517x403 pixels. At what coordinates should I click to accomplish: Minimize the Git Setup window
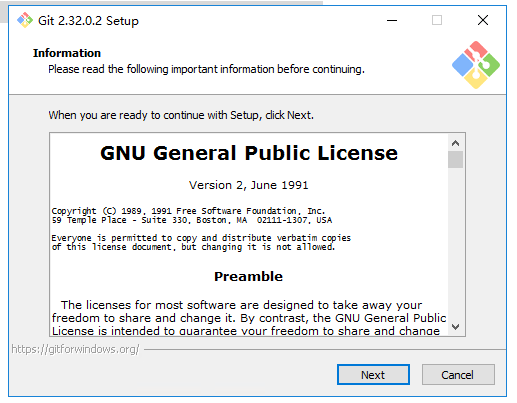[x=392, y=20]
